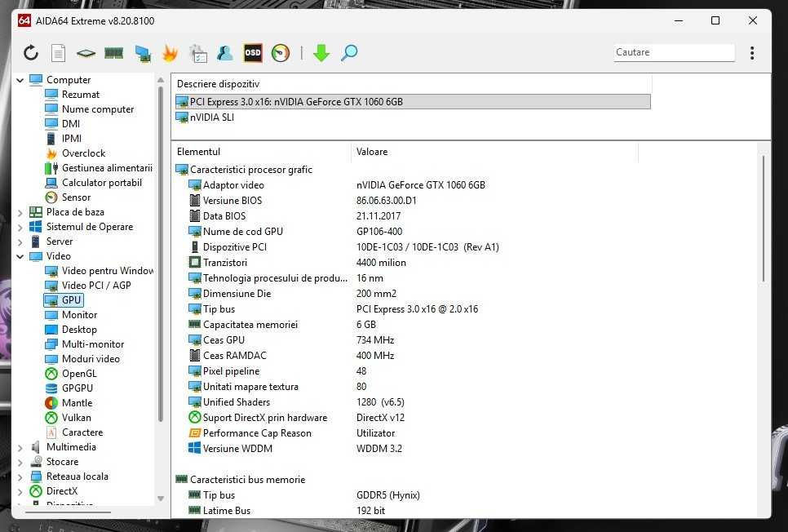
Task: Open the CPU chip toolbar icon
Action: coord(86,53)
